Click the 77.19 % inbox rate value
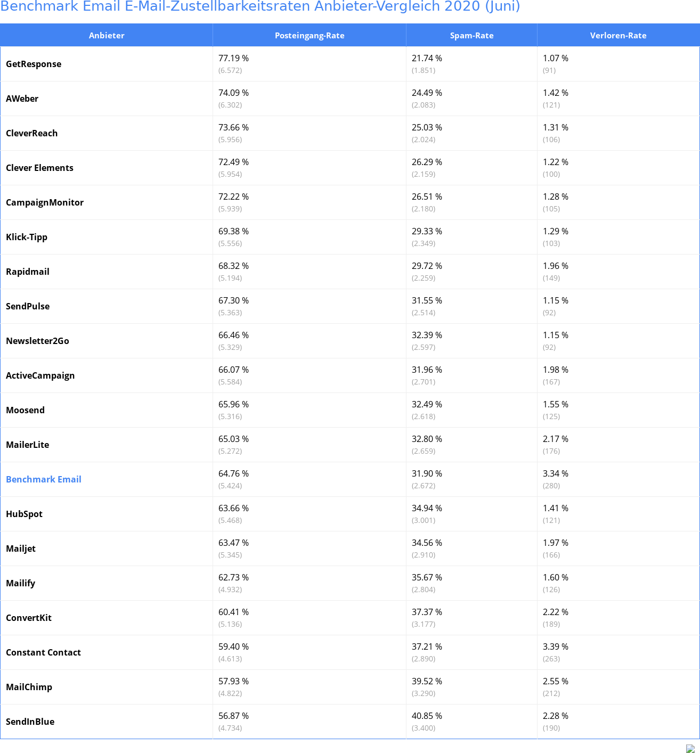700x753 pixels. click(x=234, y=58)
